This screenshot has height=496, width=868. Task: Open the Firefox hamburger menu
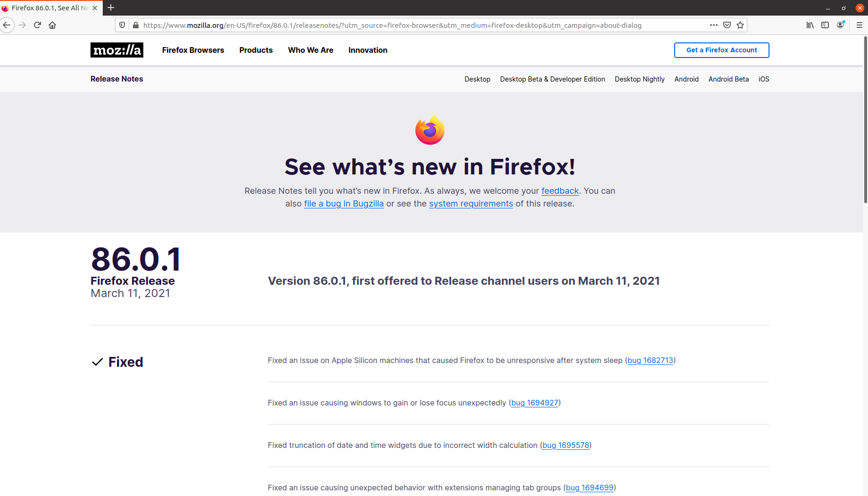tap(859, 25)
